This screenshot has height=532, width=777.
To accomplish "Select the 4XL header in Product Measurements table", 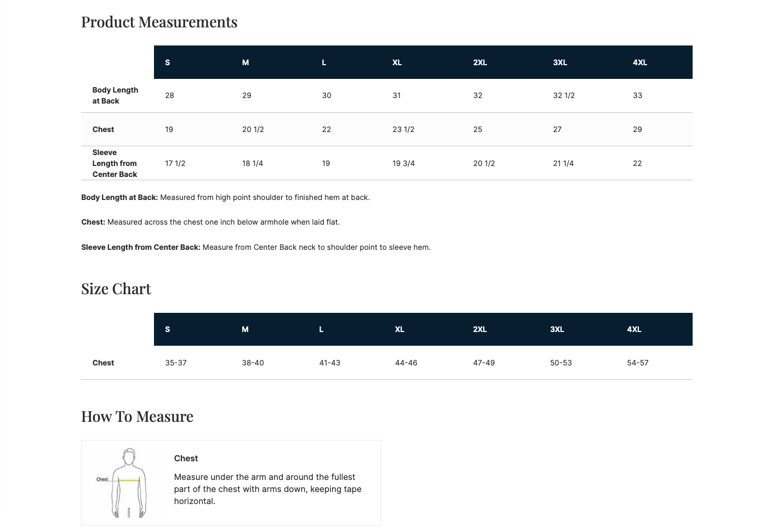I will click(x=640, y=62).
